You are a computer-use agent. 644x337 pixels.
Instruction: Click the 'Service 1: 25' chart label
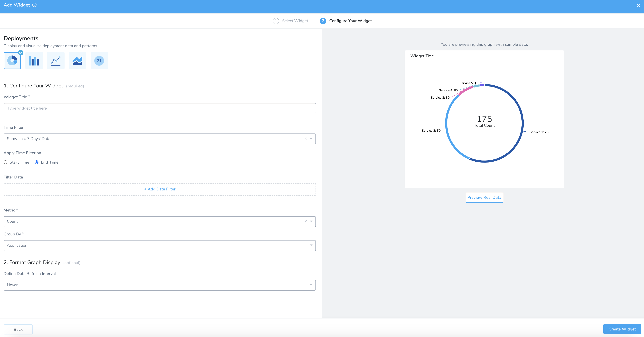point(539,132)
